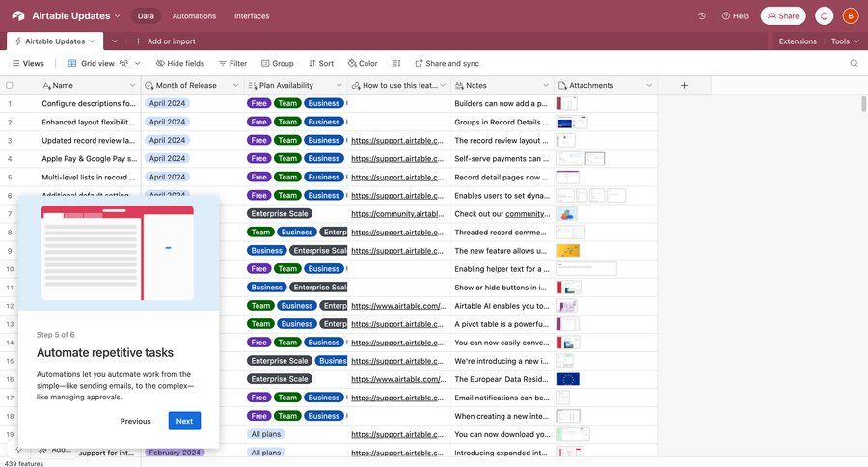Open Extensions panel

click(x=798, y=41)
